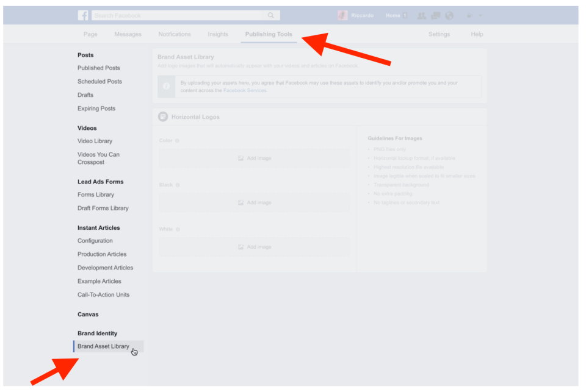Go to Home in the top bar

[x=392, y=15]
